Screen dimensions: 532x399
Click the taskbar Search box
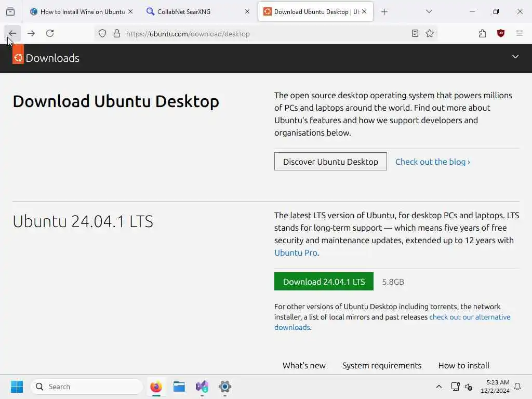87,387
